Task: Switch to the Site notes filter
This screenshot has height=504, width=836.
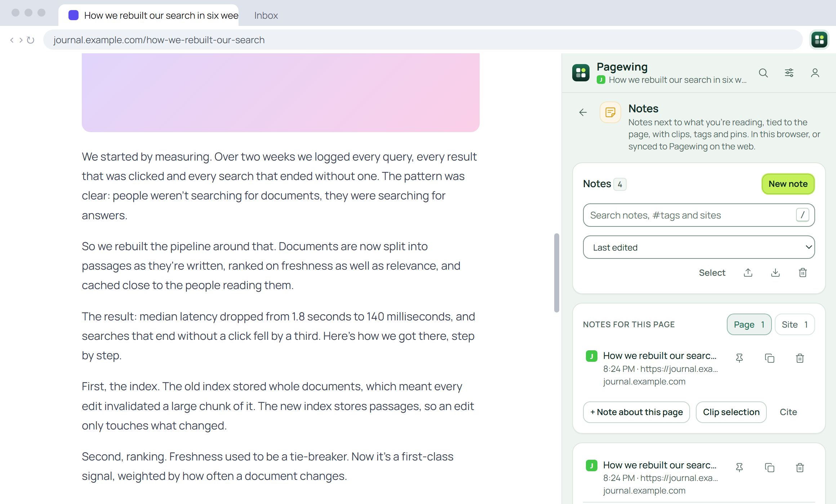Action: [795, 324]
